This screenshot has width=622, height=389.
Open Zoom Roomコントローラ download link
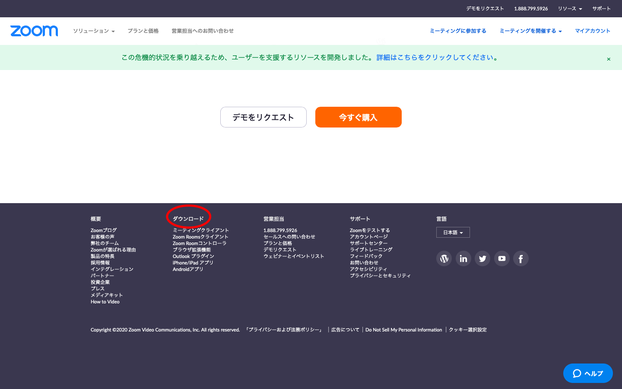tap(200, 243)
